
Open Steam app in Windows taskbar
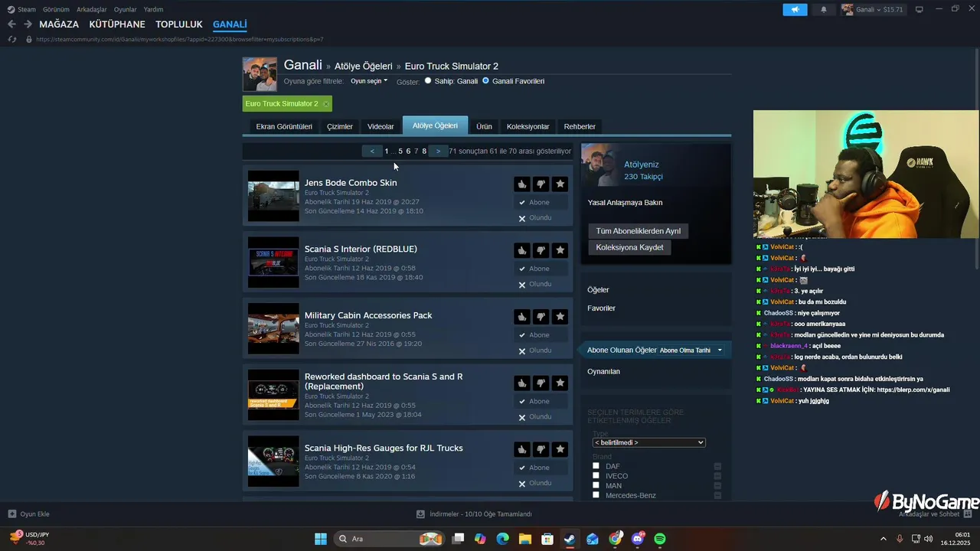tap(570, 539)
